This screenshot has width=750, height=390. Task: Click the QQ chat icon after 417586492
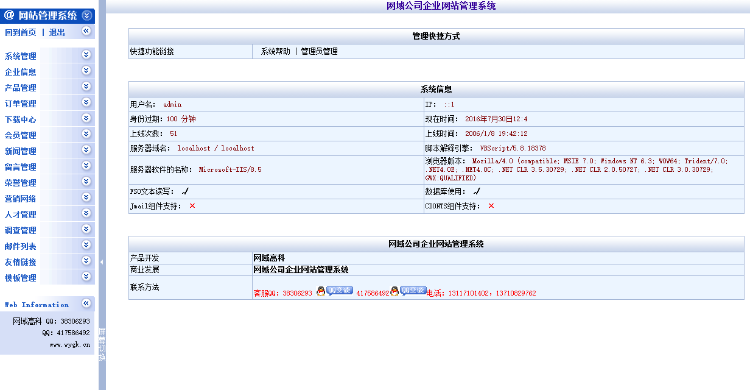(x=408, y=291)
